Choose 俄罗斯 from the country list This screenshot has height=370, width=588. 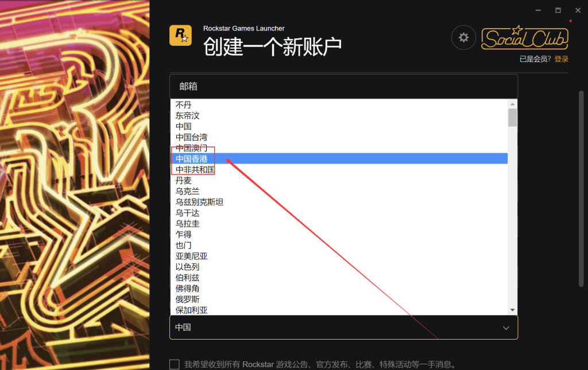pos(339,299)
